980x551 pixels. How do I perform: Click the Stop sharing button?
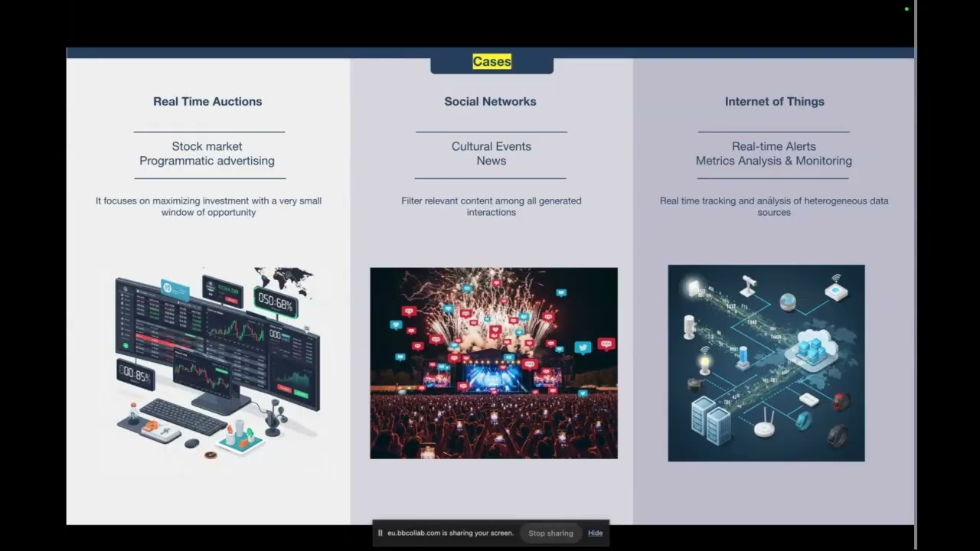click(x=550, y=533)
